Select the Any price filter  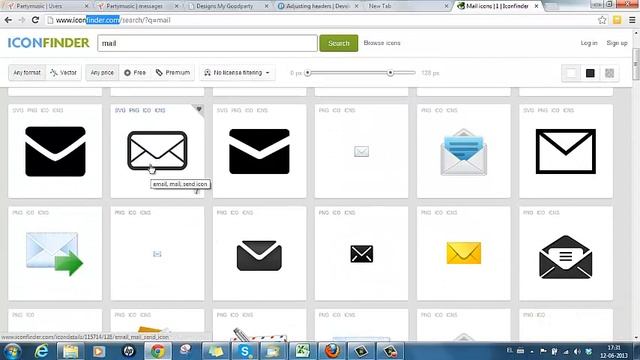click(102, 73)
